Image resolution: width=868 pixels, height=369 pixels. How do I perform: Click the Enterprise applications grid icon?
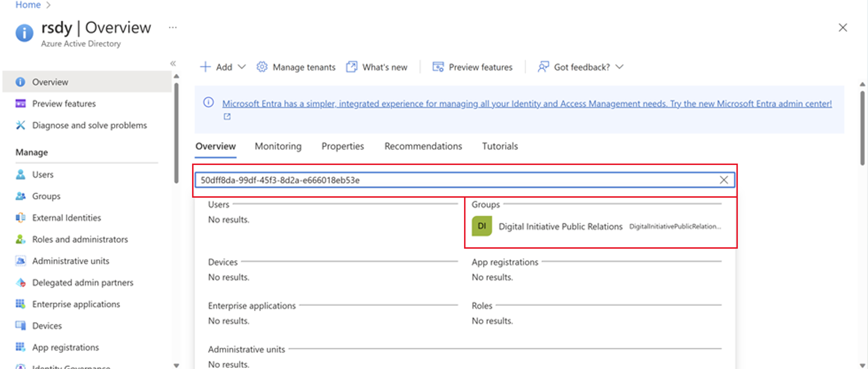coord(20,304)
